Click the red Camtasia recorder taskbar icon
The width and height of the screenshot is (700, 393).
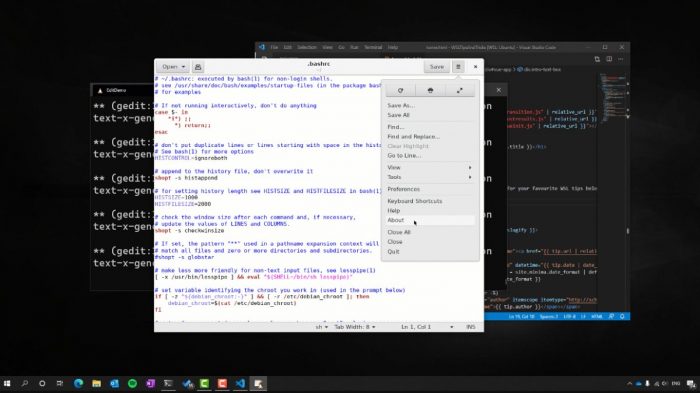pos(222,384)
